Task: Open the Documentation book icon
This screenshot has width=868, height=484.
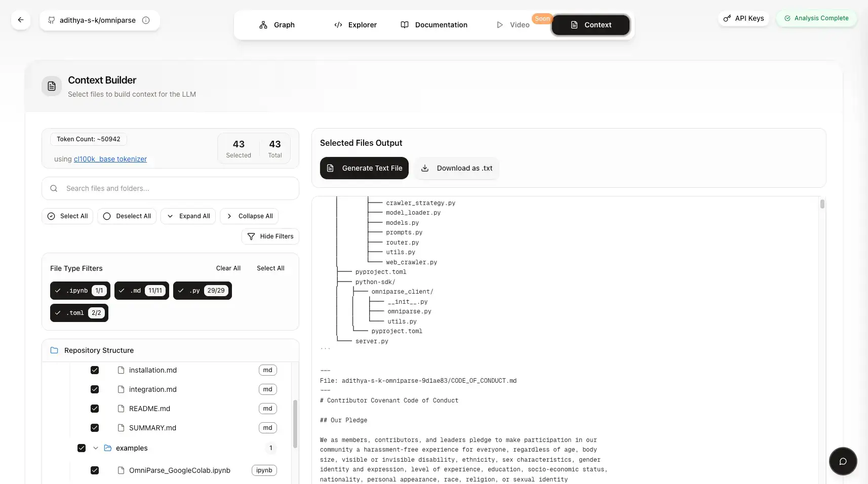Action: tap(404, 24)
